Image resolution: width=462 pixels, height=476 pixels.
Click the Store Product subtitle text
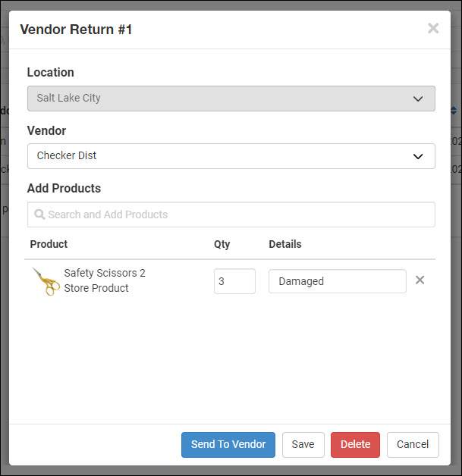(96, 288)
